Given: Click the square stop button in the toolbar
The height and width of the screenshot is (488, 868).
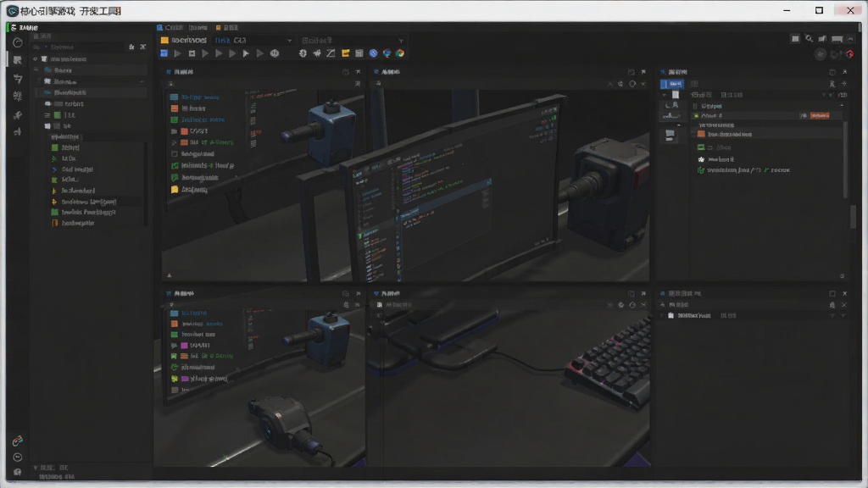Looking at the screenshot, I should click(x=192, y=53).
